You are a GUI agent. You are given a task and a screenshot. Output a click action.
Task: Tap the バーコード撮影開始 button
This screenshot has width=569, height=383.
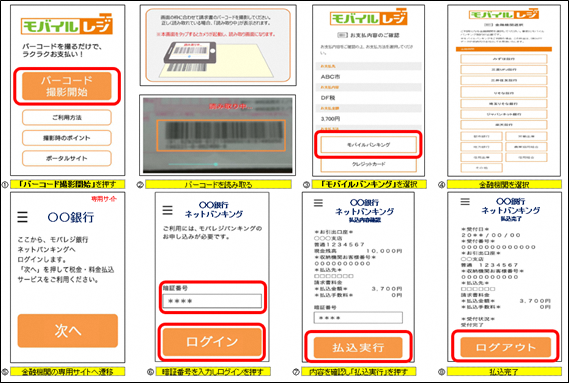(x=67, y=86)
